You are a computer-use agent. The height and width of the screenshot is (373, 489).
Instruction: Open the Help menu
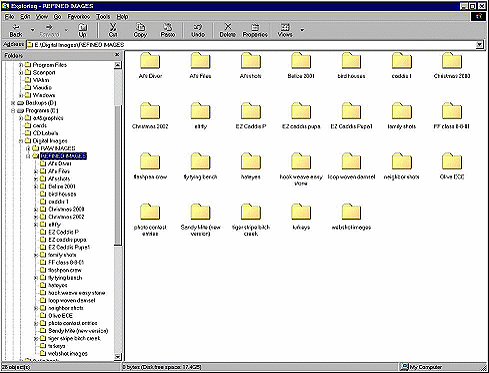point(122,16)
